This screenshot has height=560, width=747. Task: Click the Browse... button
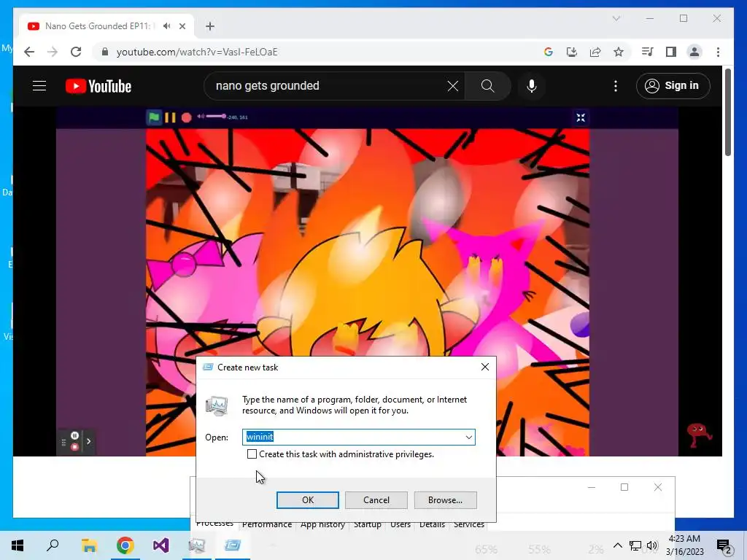(x=446, y=500)
